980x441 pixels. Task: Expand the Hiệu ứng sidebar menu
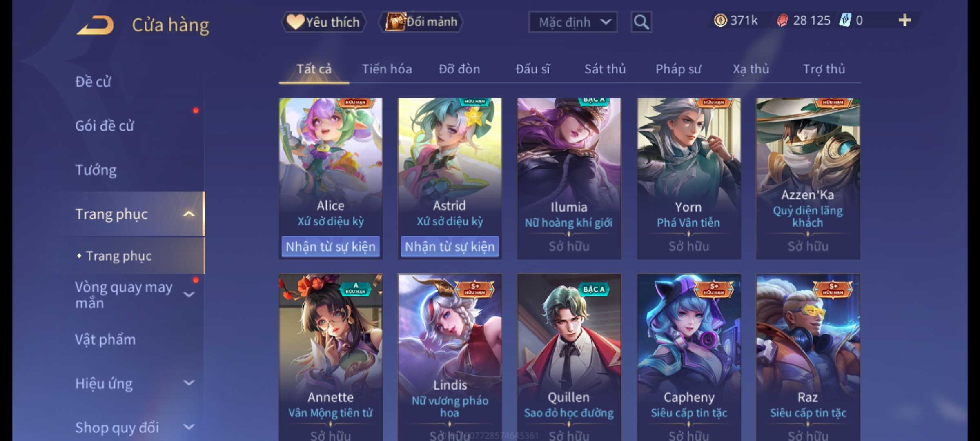pyautogui.click(x=189, y=383)
